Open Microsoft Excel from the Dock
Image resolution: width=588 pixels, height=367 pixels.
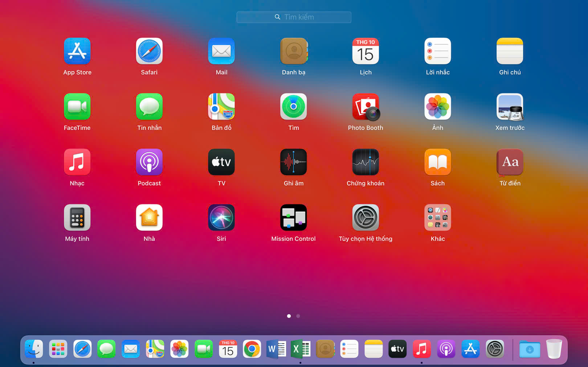pyautogui.click(x=301, y=349)
